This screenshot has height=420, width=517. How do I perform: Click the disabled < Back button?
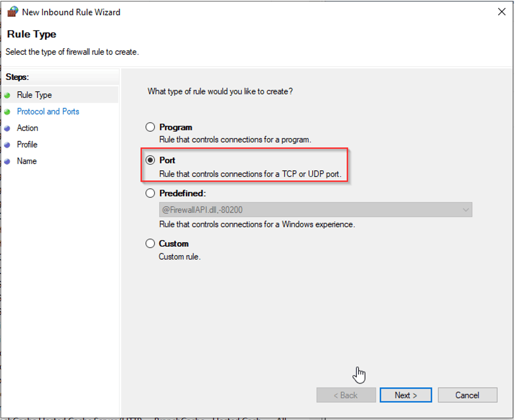pos(346,395)
